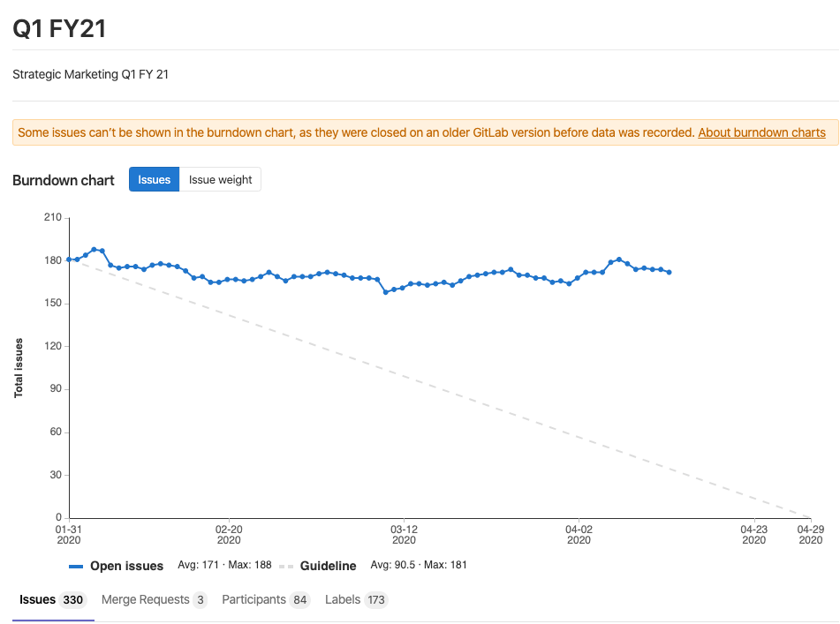Click the dashed Guideline legend swatch

pos(286,566)
